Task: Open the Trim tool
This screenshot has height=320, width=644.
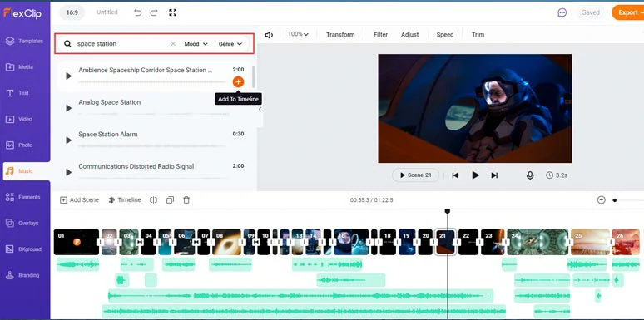Action: pyautogui.click(x=478, y=35)
